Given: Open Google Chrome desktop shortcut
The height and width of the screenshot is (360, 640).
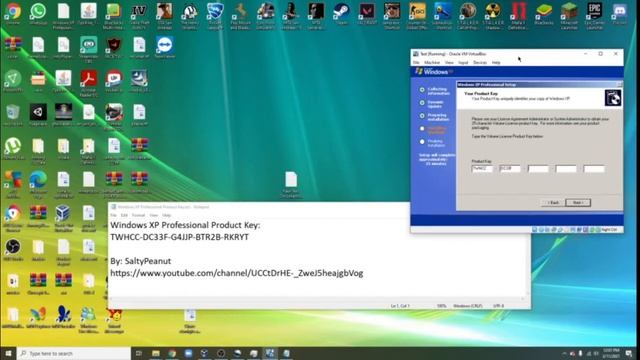Looking at the screenshot, I should (x=13, y=11).
